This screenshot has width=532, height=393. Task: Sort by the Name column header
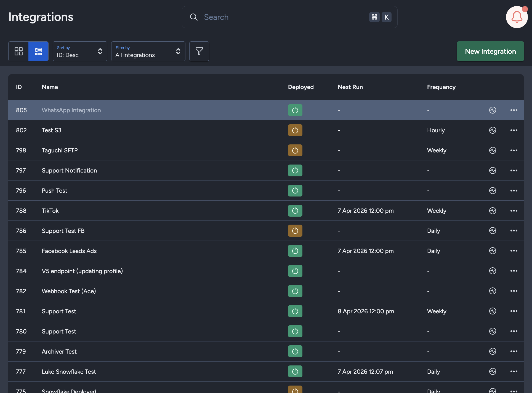point(50,87)
